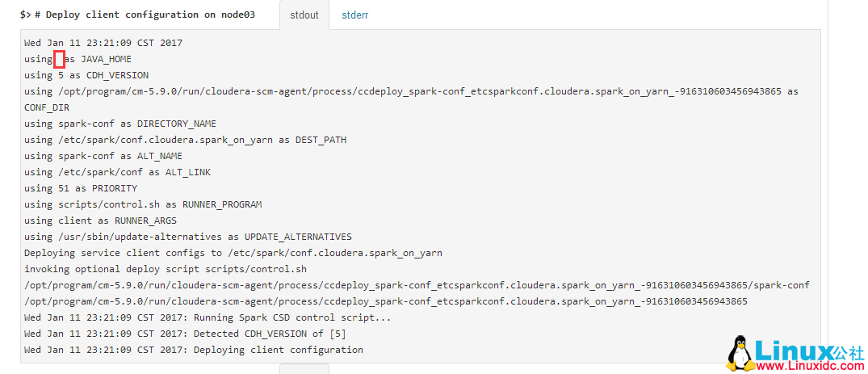Click the "using spark-conf as DIRECTORY_NAME" line

pyautogui.click(x=120, y=124)
